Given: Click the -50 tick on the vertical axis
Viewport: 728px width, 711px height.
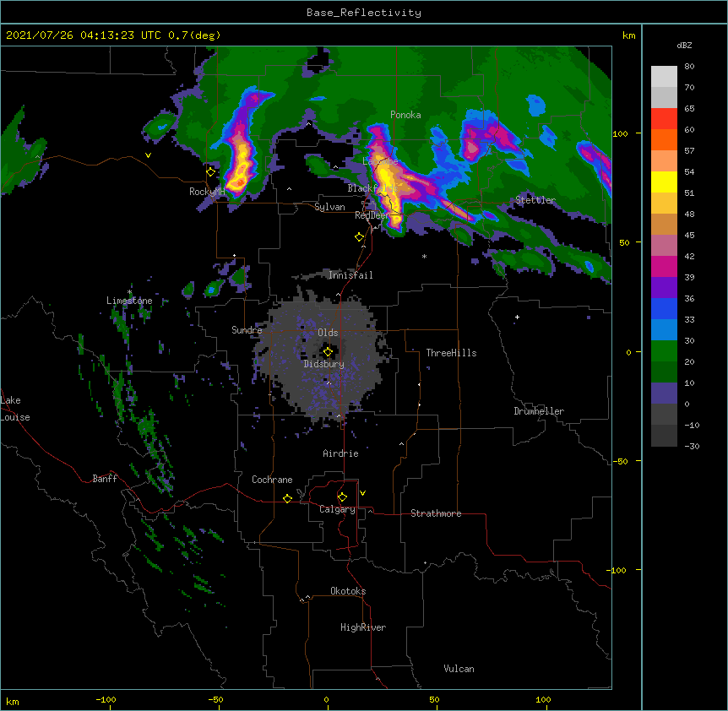Looking at the screenshot, I should [620, 461].
